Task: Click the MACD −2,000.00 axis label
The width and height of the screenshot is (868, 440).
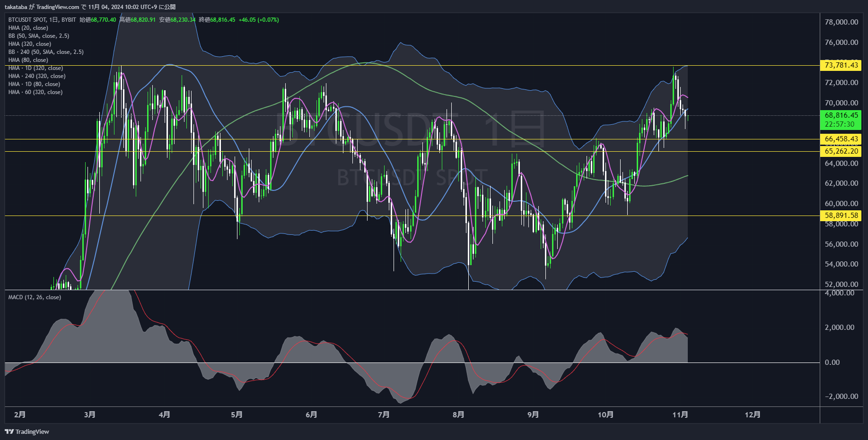Action: coord(841,397)
